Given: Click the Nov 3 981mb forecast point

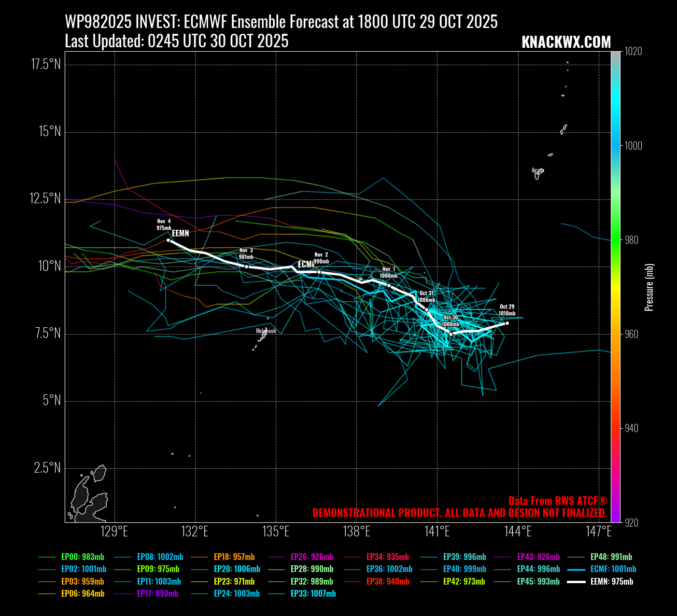Looking at the screenshot, I should pyautogui.click(x=246, y=266).
